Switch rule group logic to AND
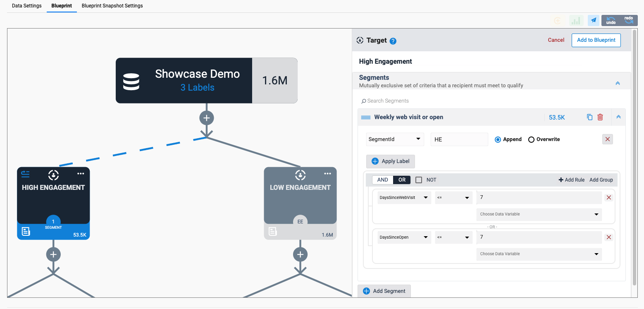This screenshot has height=309, width=644. (x=383, y=180)
